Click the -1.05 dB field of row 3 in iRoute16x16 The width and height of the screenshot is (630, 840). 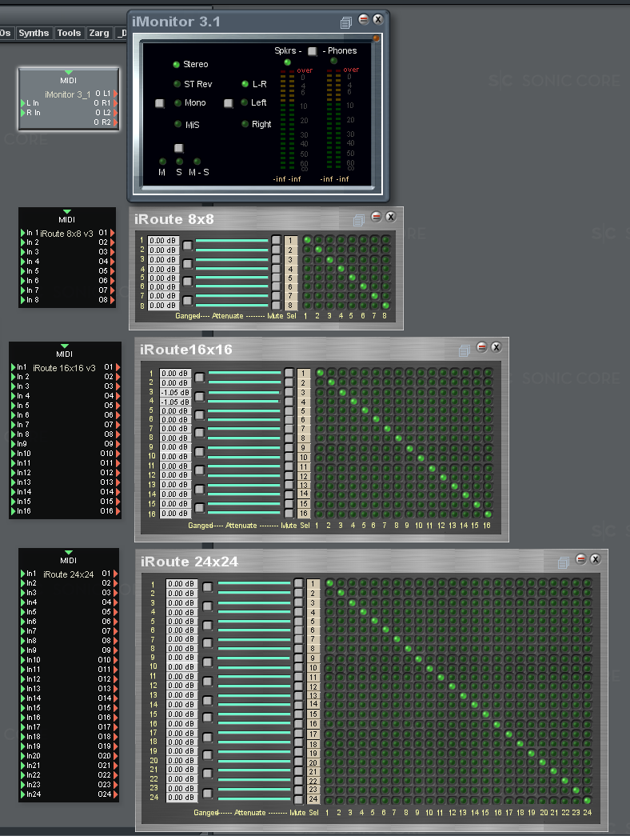(176, 393)
